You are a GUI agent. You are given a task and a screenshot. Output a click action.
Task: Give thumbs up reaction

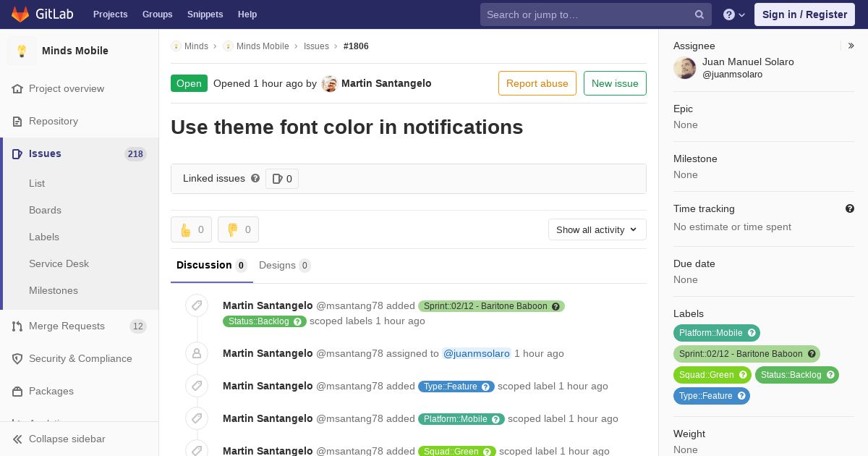coord(191,229)
